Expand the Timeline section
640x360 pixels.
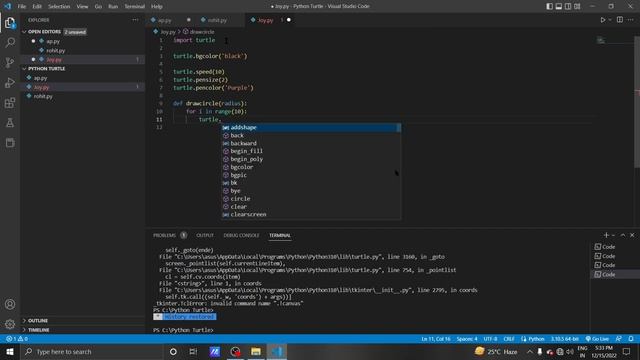39,330
